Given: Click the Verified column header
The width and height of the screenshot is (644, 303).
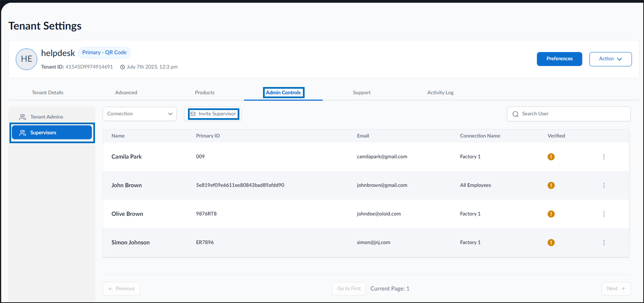Looking at the screenshot, I should click(556, 136).
